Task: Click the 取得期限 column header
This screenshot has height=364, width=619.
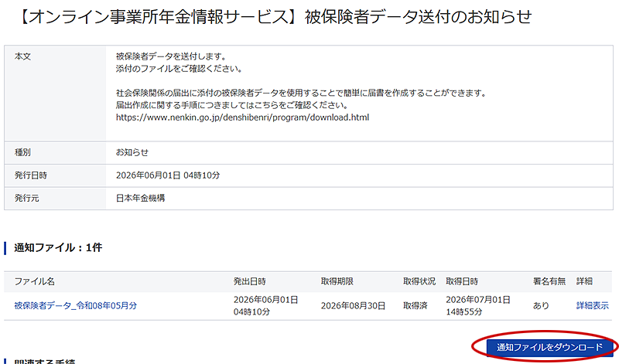Action: (337, 281)
